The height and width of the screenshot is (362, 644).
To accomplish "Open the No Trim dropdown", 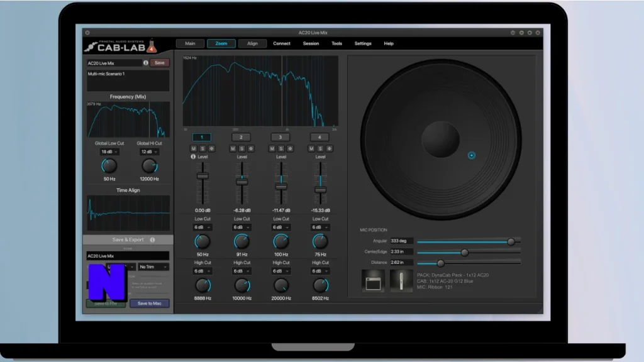I will [153, 267].
